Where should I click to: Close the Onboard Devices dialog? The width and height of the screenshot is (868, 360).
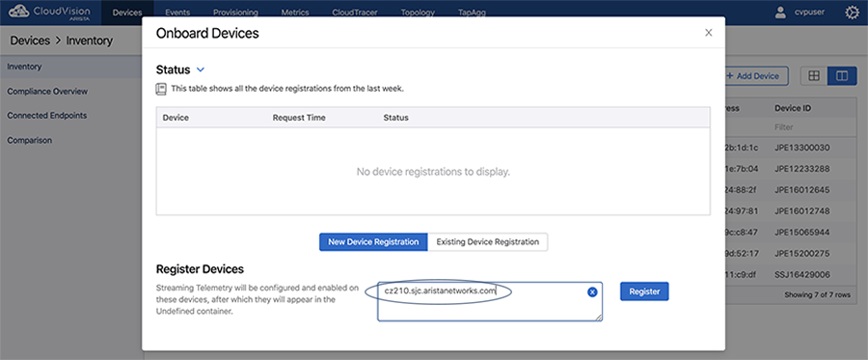pyautogui.click(x=709, y=33)
